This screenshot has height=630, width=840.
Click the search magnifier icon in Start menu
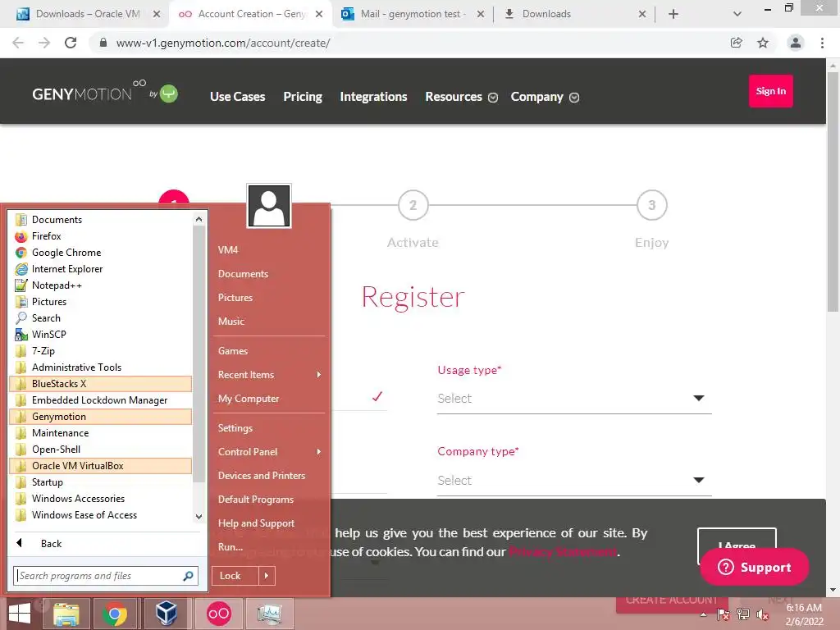[x=188, y=576]
